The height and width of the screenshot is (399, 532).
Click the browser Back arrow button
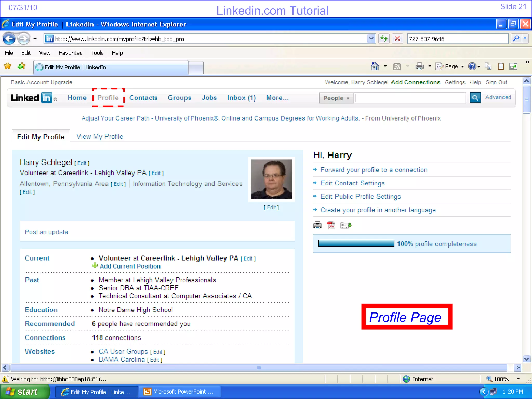pos(9,39)
